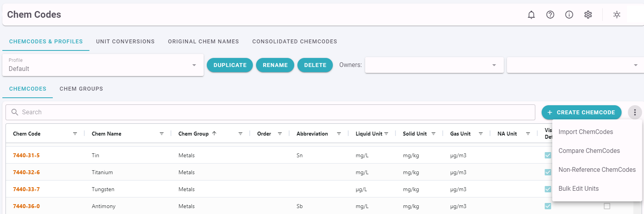644x214 pixels.
Task: Expand the Profile Default dropdown
Action: tap(103, 65)
